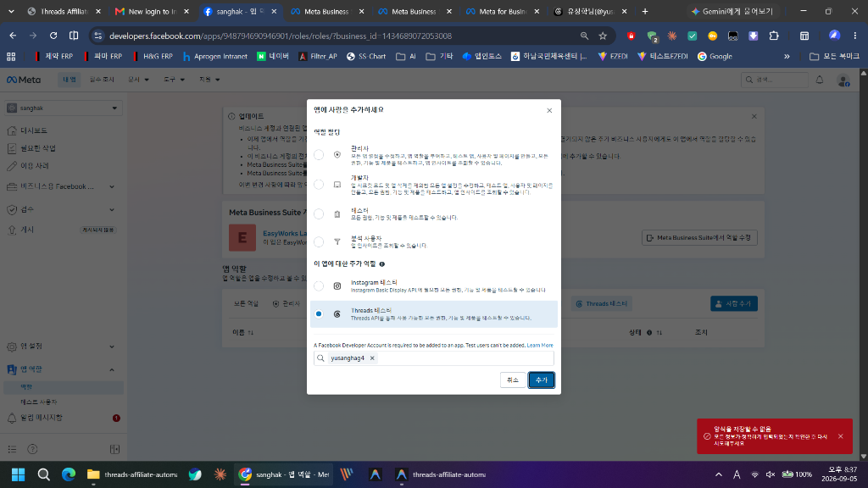The height and width of the screenshot is (488, 868).
Task: Open Chrome extensions puzzle icon
Action: [774, 36]
